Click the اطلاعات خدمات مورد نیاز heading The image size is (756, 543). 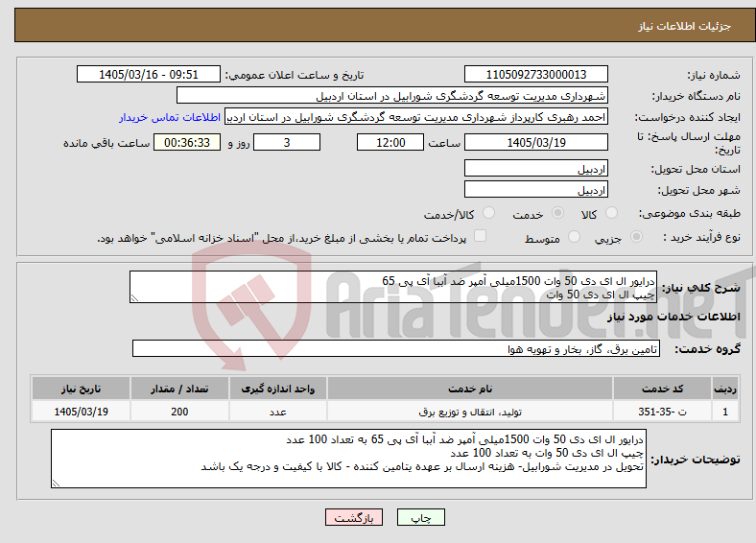[x=673, y=317]
